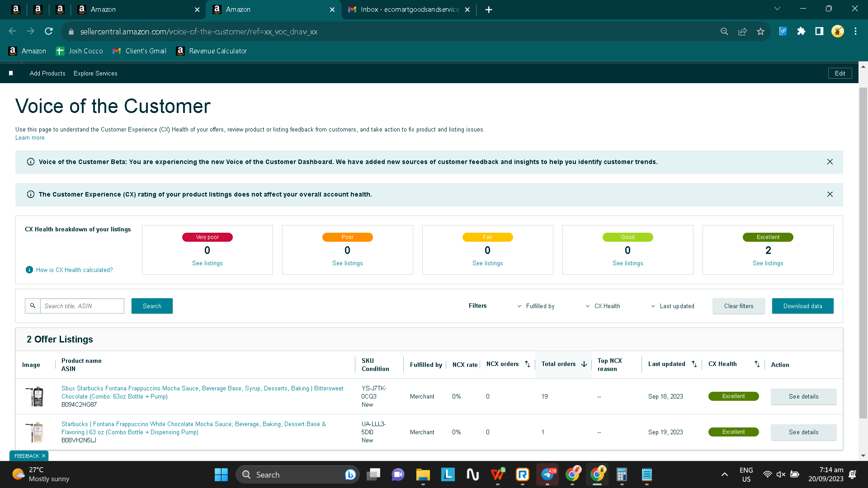Open How is CX Health calculated link
Screen dimensions: 868x488
(75, 270)
